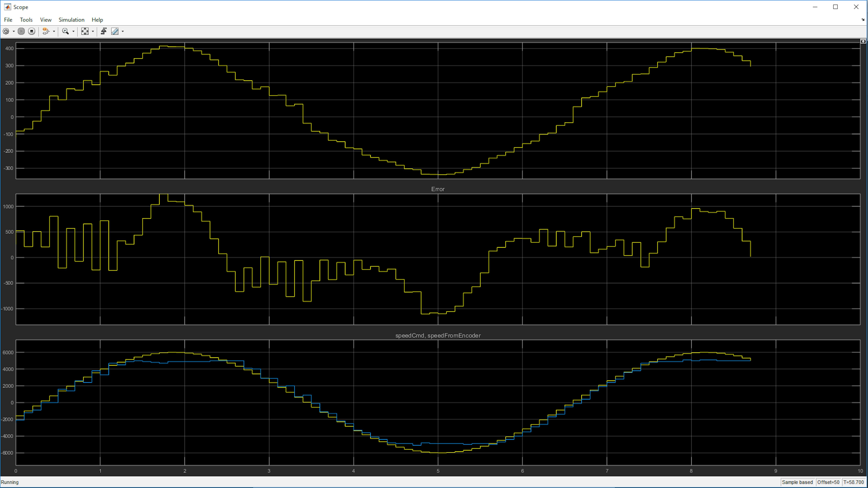868x488 pixels.
Task: Click the Highlight Simulink block icon
Action: coord(46,31)
